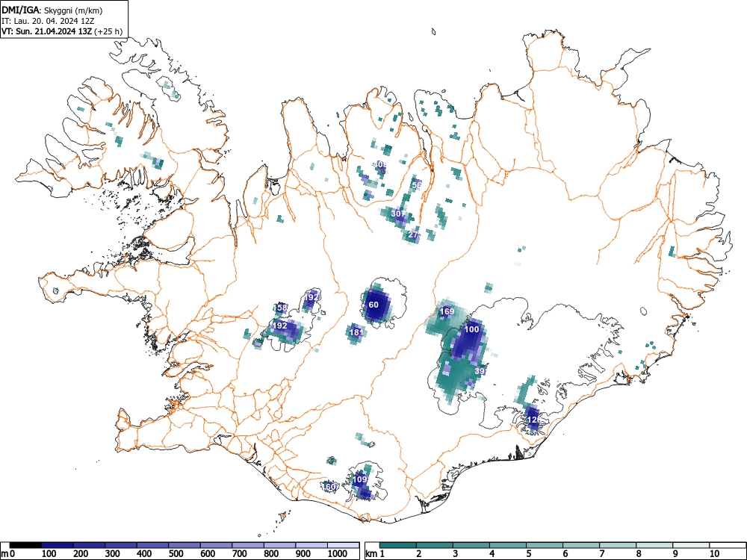Screen dimensions: 747x560
Task: Click the 5 label in the kilometre legend
Action: click(x=529, y=554)
